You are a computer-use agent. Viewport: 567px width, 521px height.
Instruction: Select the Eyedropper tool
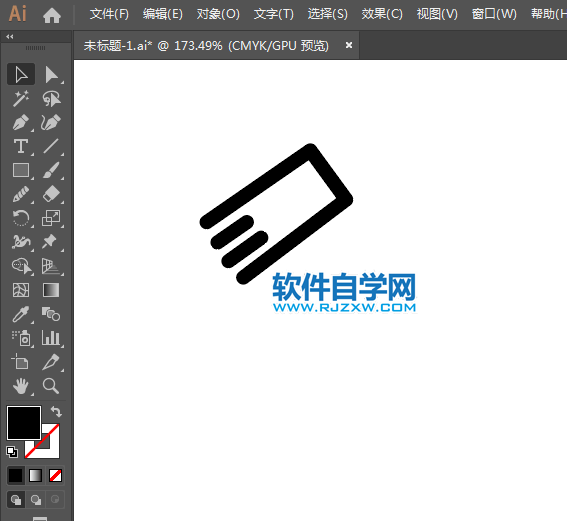pos(21,314)
